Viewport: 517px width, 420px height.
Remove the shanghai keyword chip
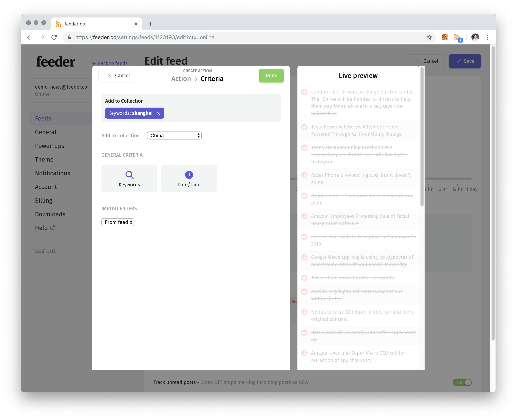[158, 113]
